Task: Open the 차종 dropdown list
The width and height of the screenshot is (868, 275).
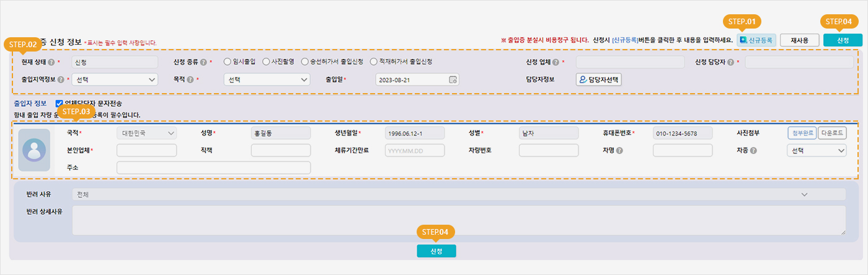Action: click(x=815, y=150)
